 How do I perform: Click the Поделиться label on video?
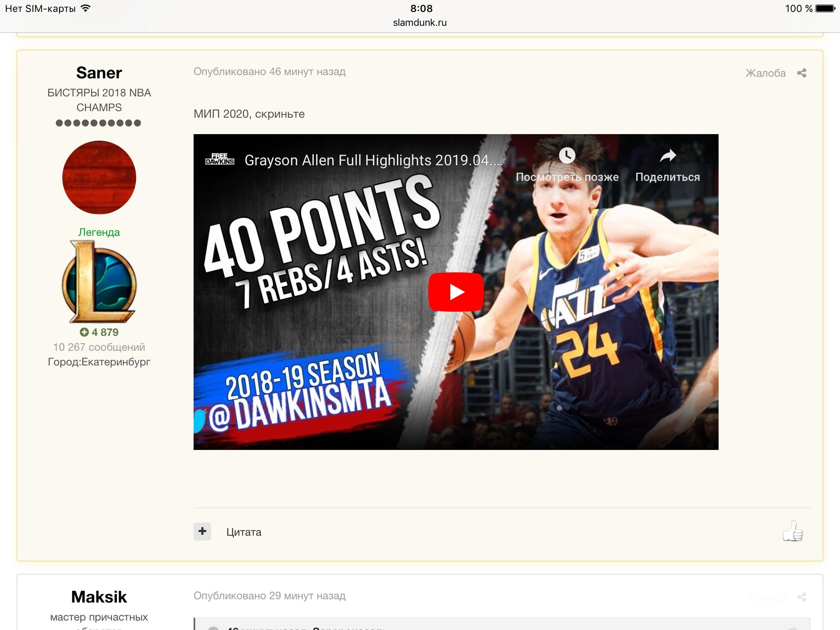pyautogui.click(x=668, y=177)
